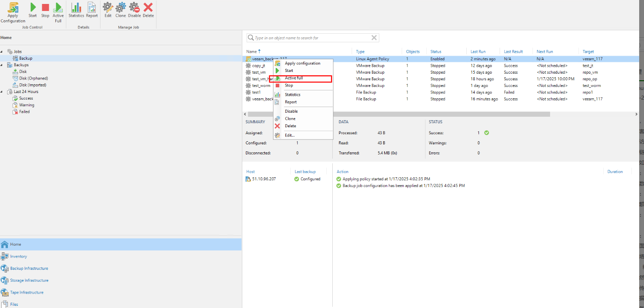
Task: Switch to the Tape Infrastructure view
Action: pyautogui.click(x=27, y=293)
